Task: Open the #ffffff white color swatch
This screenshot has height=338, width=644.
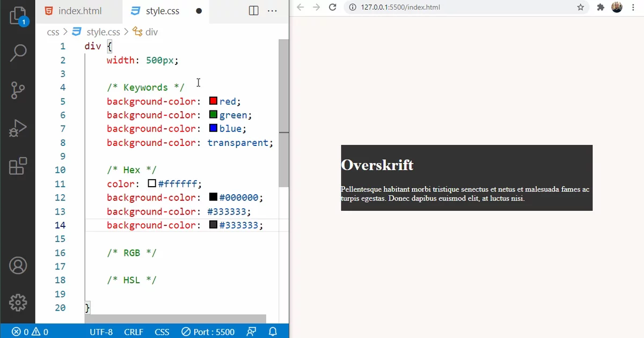Action: point(152,183)
